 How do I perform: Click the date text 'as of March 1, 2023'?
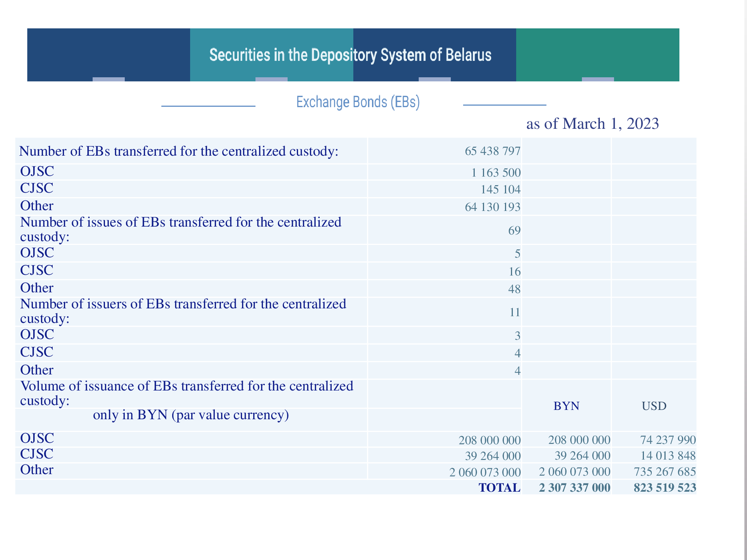592,124
